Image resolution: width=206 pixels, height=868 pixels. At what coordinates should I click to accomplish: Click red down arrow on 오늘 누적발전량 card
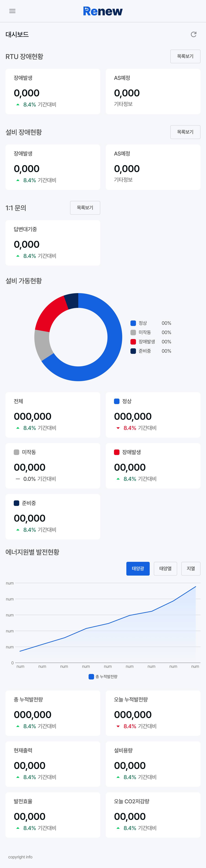pos(118,726)
